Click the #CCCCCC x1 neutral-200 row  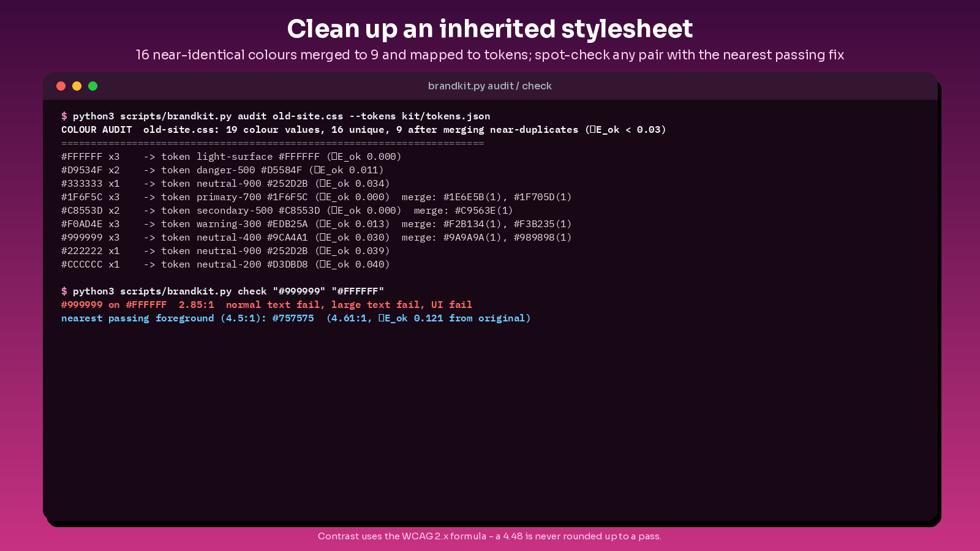(x=225, y=264)
